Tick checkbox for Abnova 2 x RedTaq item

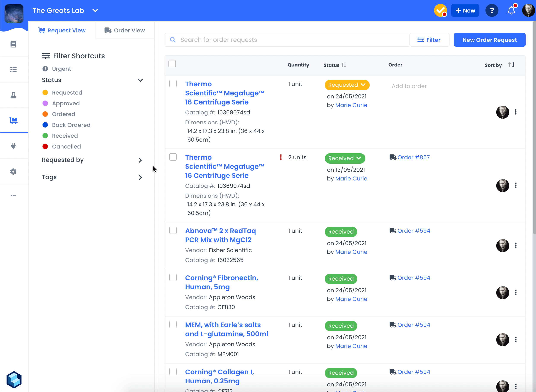tap(173, 230)
